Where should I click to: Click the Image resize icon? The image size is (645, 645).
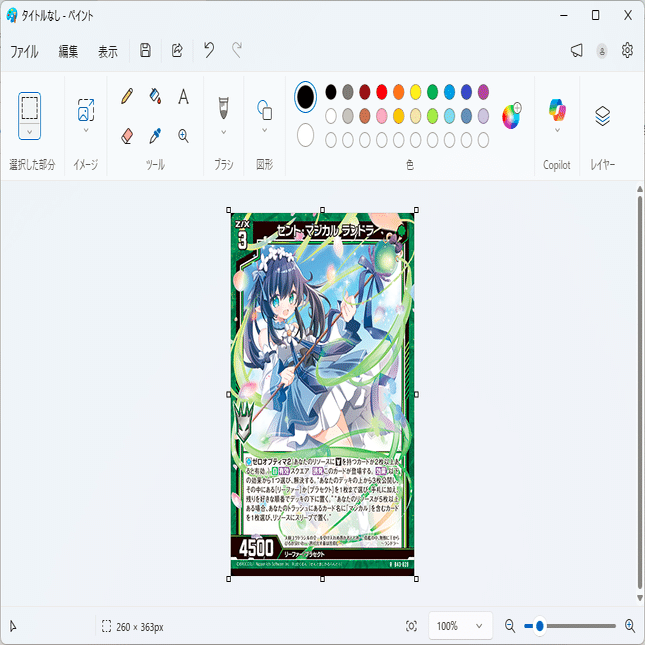click(86, 110)
